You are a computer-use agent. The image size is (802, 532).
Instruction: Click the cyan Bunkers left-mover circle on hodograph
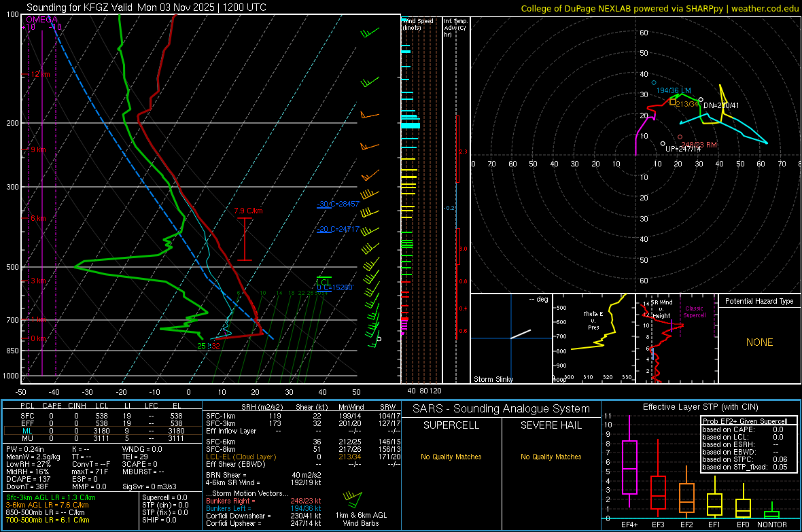[654, 82]
